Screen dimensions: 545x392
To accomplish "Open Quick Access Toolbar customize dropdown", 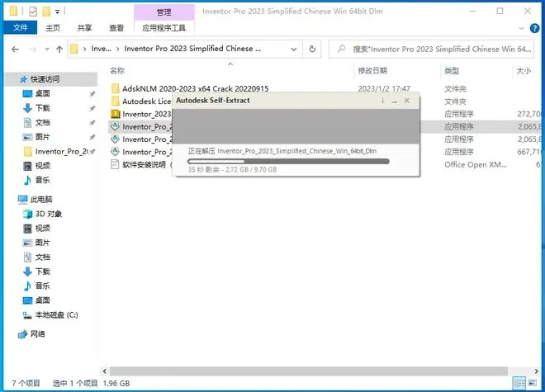I will tap(57, 12).
